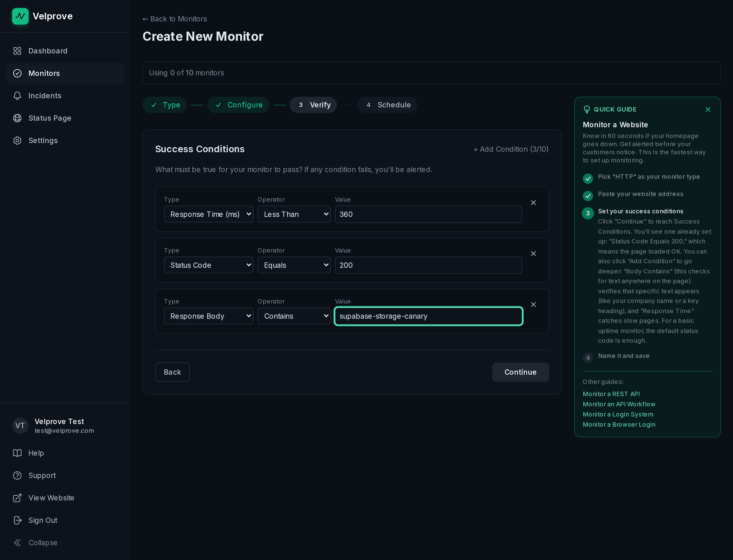Click the Sign Out door icon
The image size is (733, 560).
tap(17, 520)
